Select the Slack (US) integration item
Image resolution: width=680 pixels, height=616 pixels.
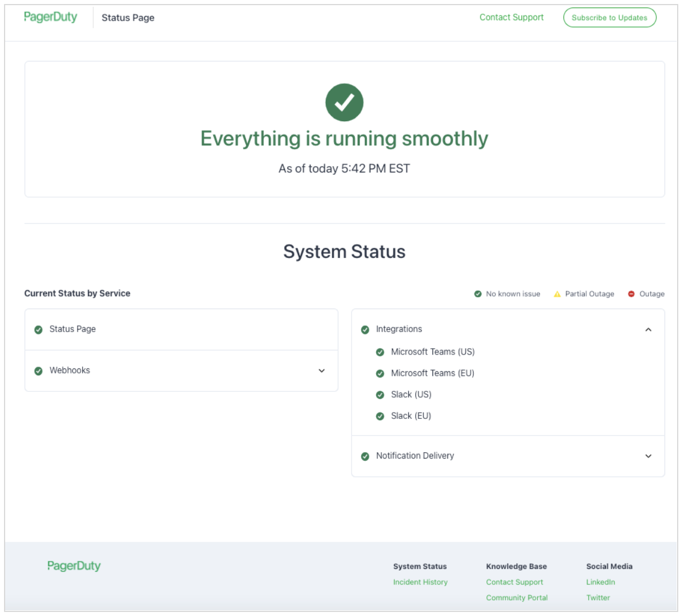[411, 395]
